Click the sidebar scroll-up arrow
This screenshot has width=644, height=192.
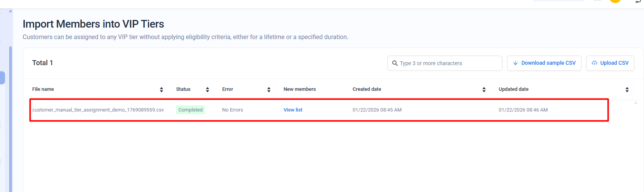[x=11, y=11]
